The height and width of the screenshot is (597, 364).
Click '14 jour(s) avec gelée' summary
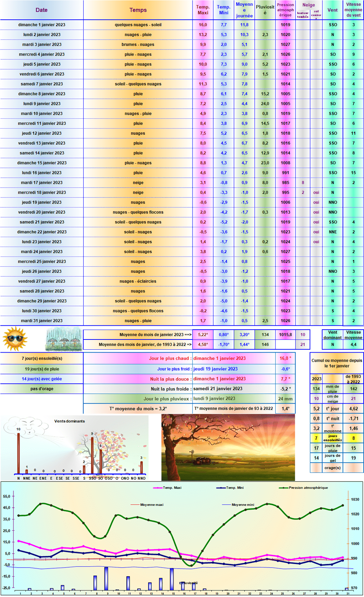(41, 379)
